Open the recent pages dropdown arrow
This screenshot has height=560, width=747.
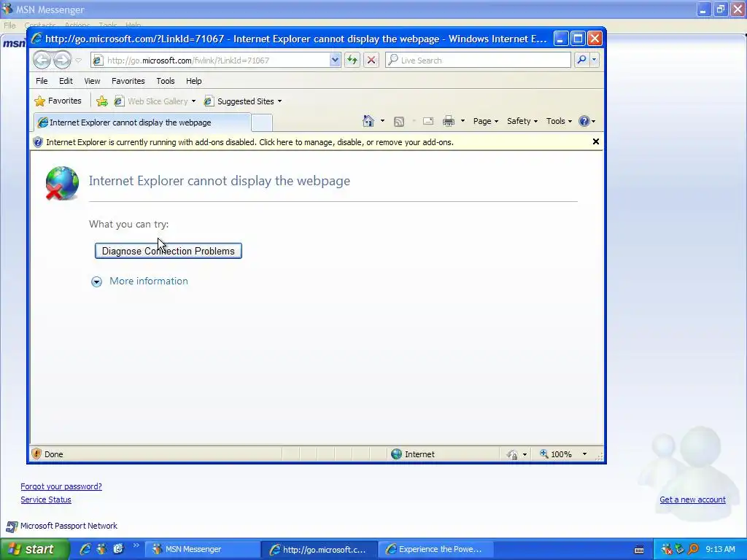pyautogui.click(x=79, y=61)
